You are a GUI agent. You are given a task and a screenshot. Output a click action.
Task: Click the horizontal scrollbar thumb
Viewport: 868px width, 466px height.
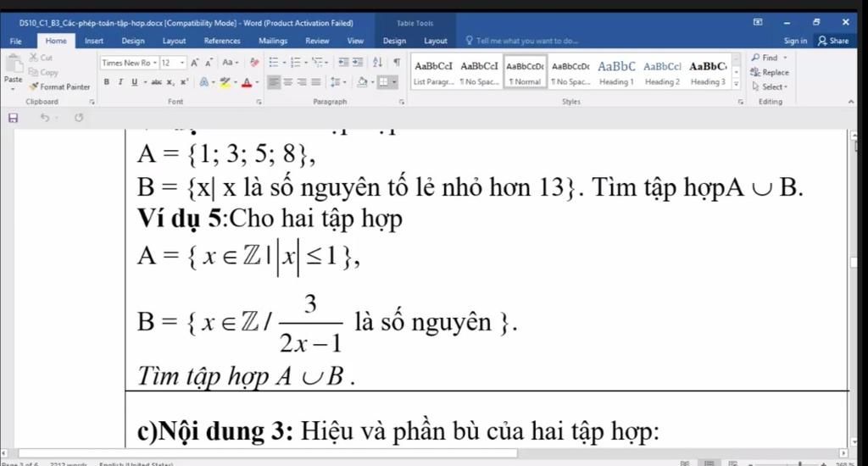click(x=268, y=452)
